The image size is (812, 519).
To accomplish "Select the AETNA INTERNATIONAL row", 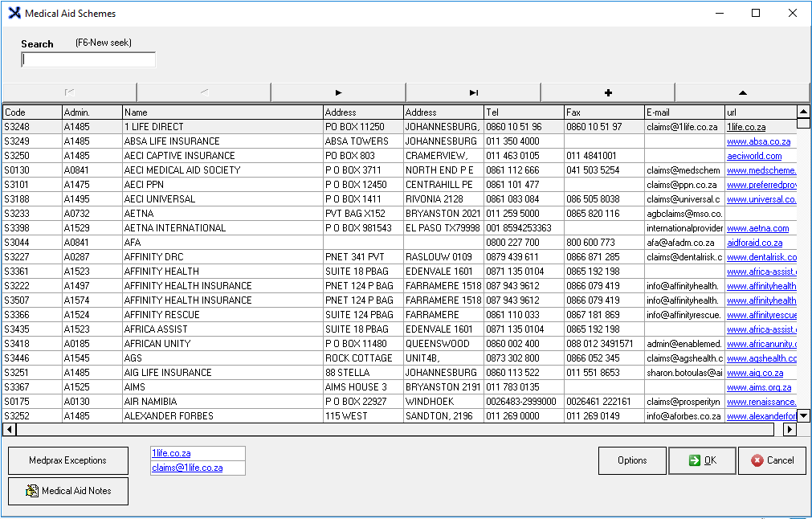I will pos(175,228).
